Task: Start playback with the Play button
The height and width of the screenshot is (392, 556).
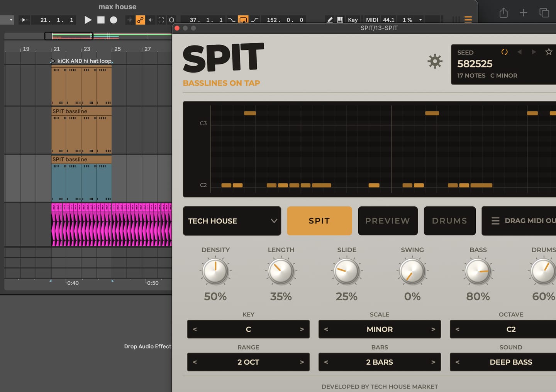Action: click(x=88, y=20)
